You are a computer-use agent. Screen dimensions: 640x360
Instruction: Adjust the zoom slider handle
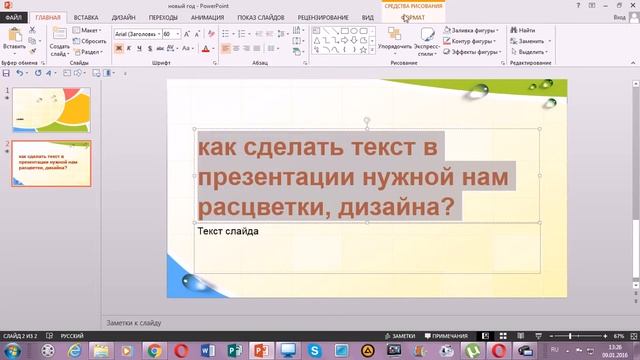[570, 336]
